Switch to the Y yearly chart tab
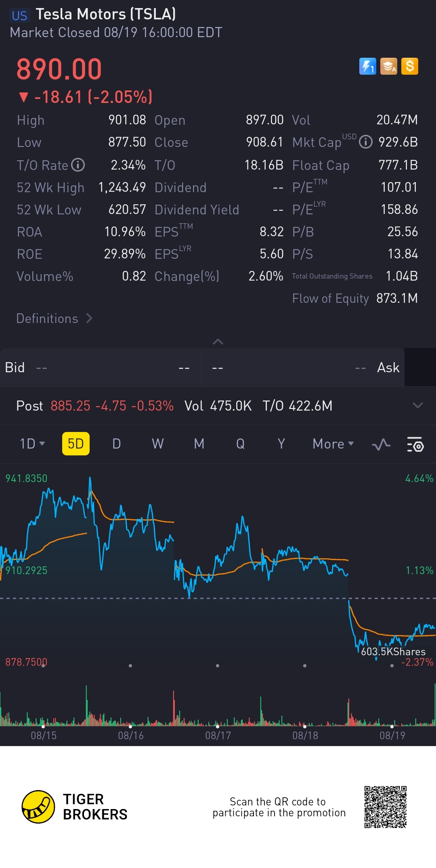 point(281,444)
